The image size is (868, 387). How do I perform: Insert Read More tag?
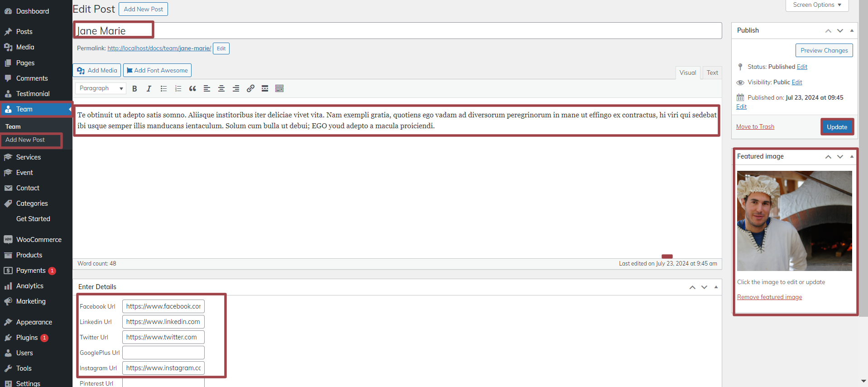[265, 88]
